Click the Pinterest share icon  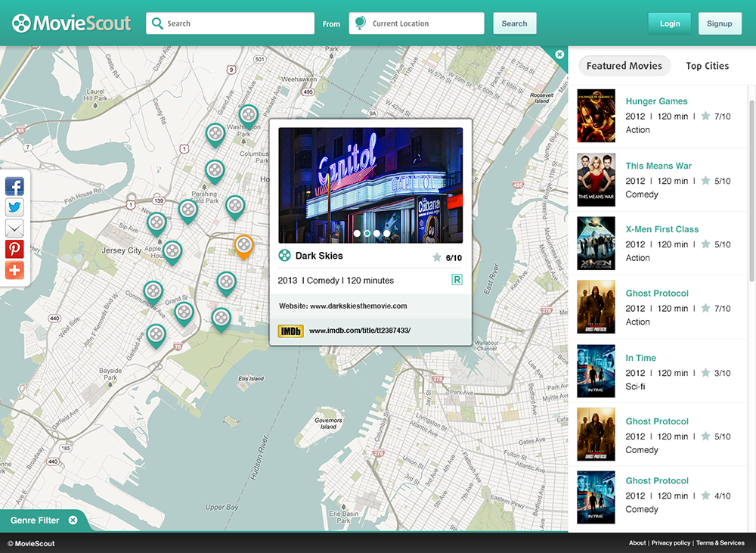[x=14, y=249]
